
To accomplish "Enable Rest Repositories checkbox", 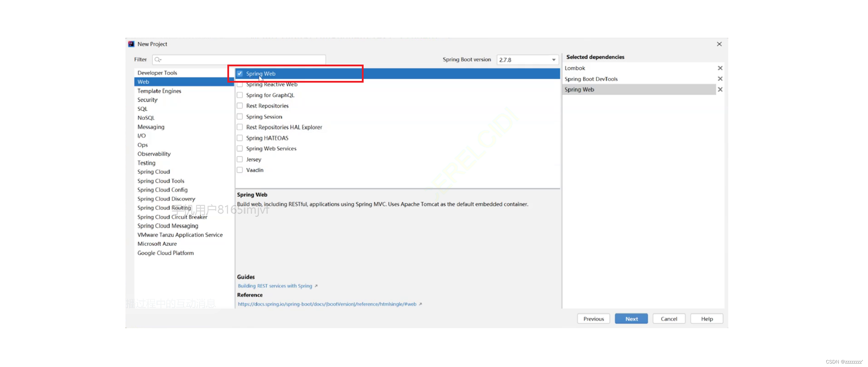I will [x=240, y=106].
